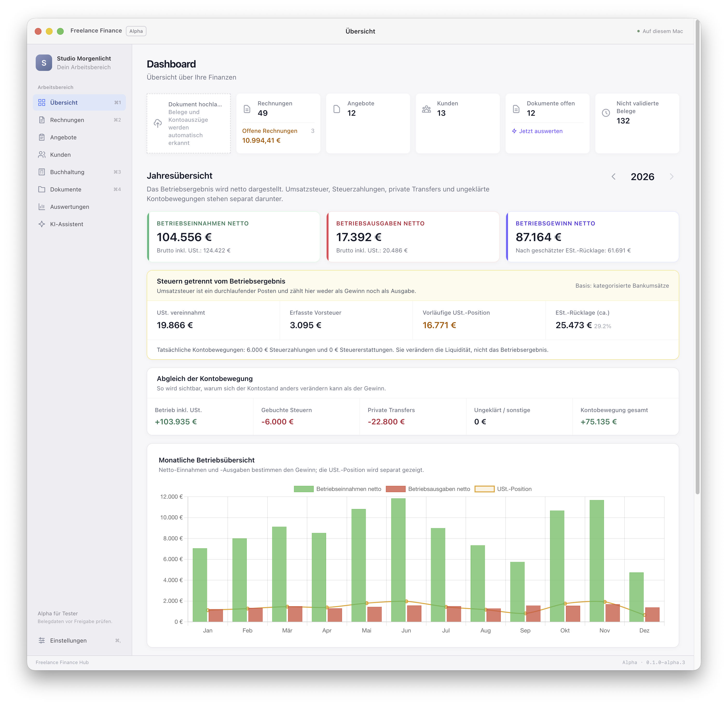The height and width of the screenshot is (706, 728).
Task: Click the Betriebseinnahmen value 104.556 €
Action: pyautogui.click(x=184, y=237)
